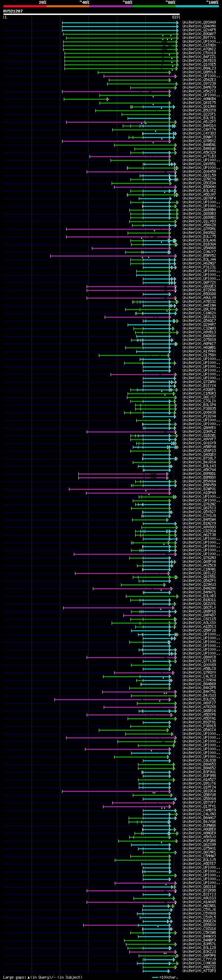This screenshot has width=222, height=980.
Task: Pick the UniRef100_A9NKB4 label
Action: 199,99
